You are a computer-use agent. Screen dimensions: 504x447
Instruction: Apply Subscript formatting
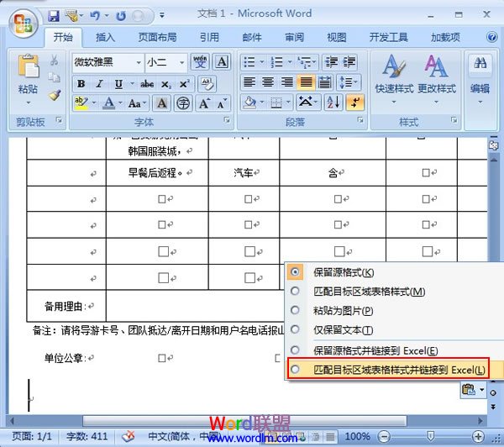(165, 84)
